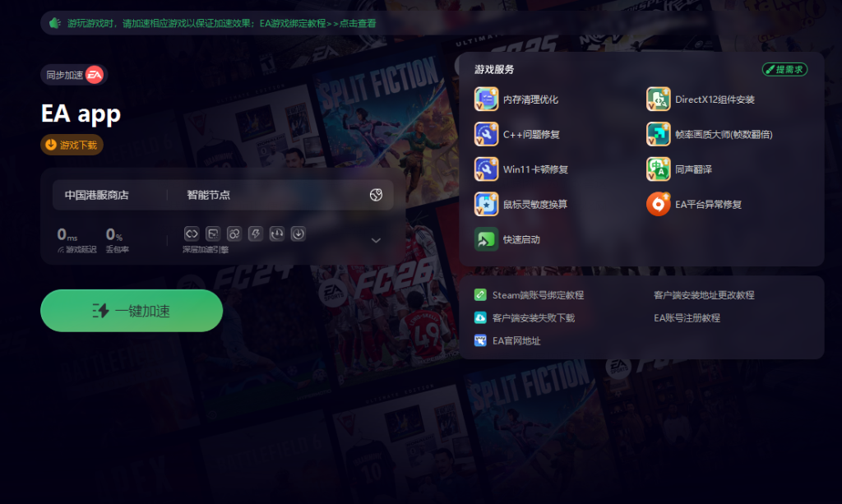This screenshot has width=842, height=504.
Task: Click the 游戏下载 game download button
Action: point(72,145)
